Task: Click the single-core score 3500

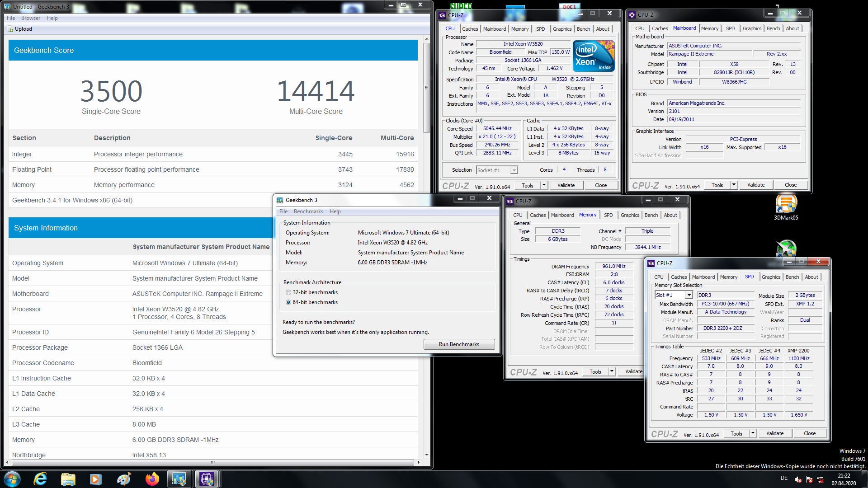Action: (x=111, y=91)
